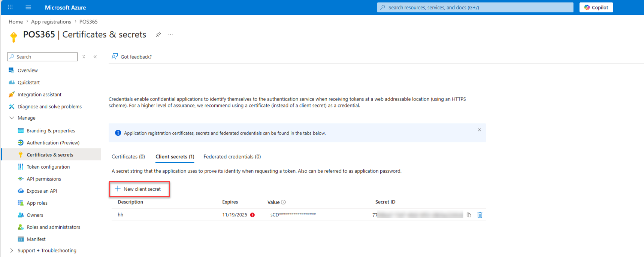Open API permissions
The image size is (644, 257).
(44, 179)
